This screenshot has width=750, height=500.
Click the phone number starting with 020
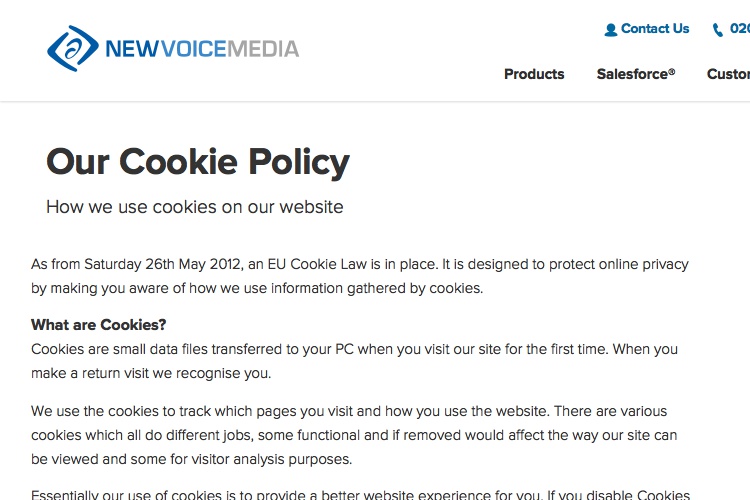(x=740, y=29)
